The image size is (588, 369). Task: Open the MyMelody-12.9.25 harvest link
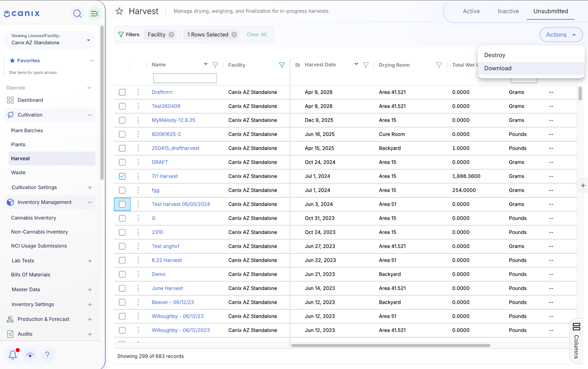coord(173,120)
